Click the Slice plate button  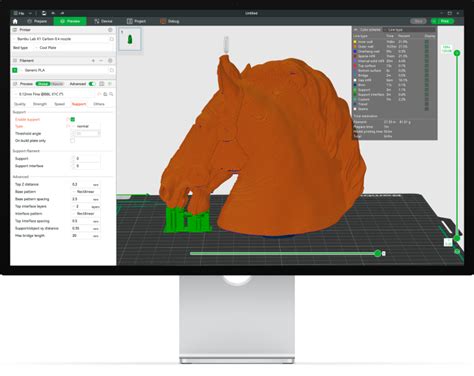418,21
